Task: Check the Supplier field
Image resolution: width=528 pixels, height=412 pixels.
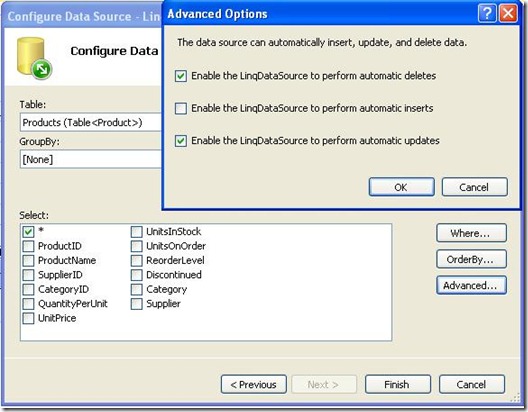Action: click(136, 304)
